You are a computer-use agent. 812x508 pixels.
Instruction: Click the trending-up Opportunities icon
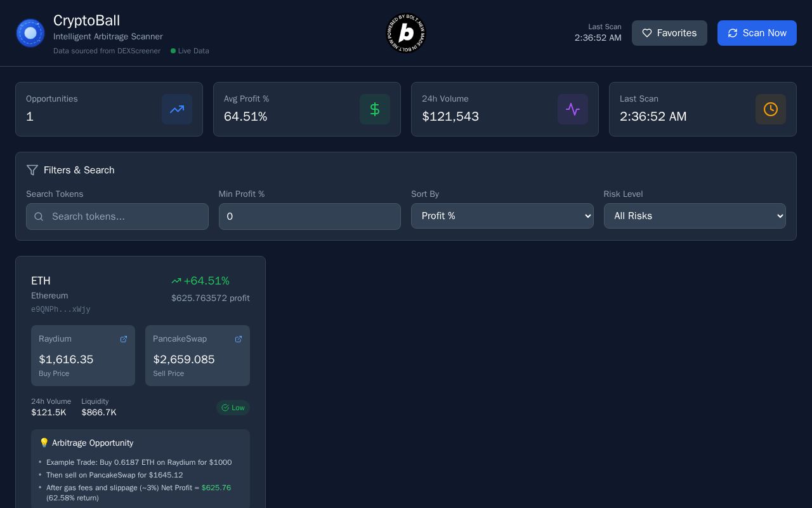177,109
